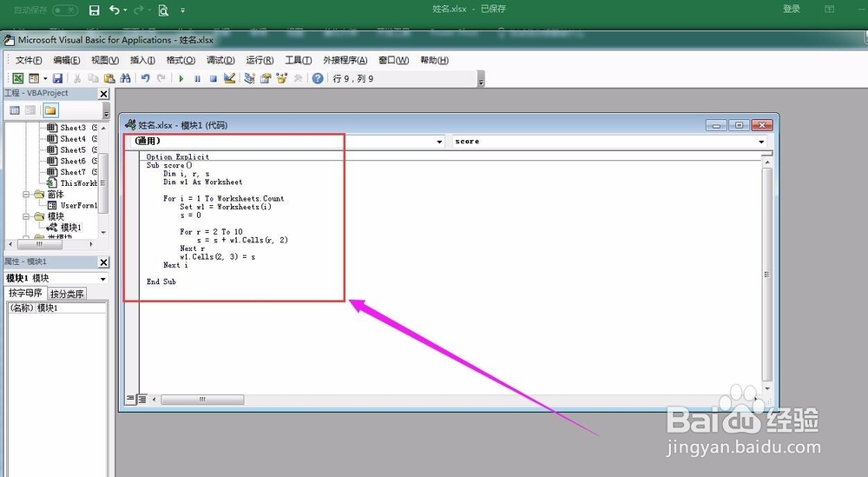Click the View Code icon in project panel

point(15,110)
